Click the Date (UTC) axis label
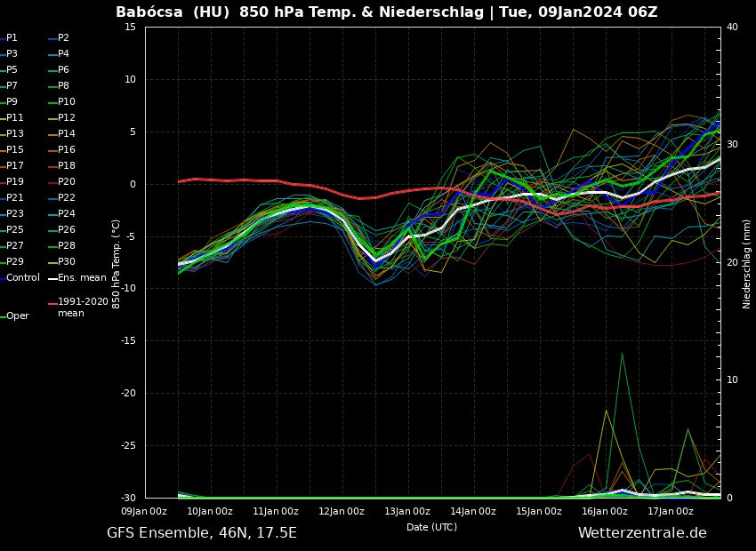 pyautogui.click(x=431, y=528)
